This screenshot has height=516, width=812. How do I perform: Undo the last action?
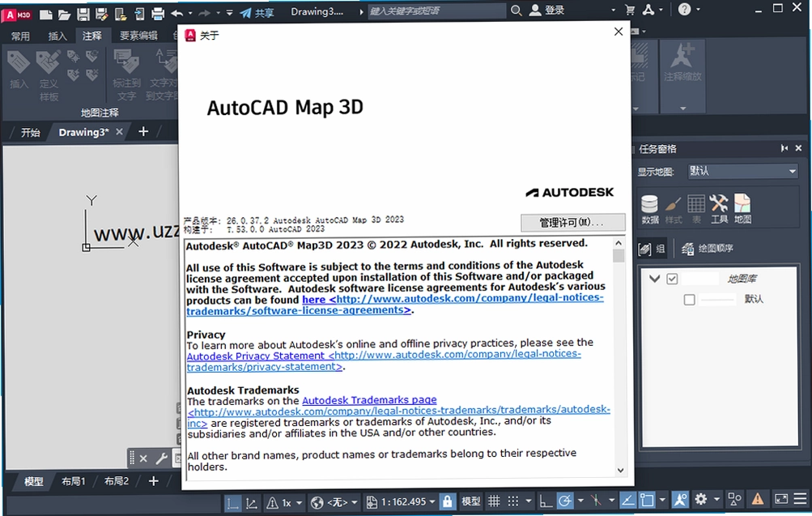point(177,14)
